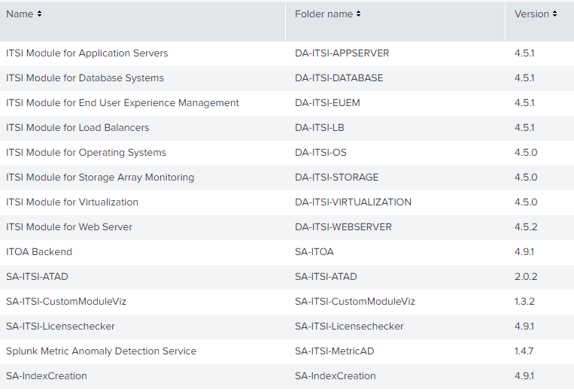Click version 4.5.0 in Operating Systems row

click(526, 153)
